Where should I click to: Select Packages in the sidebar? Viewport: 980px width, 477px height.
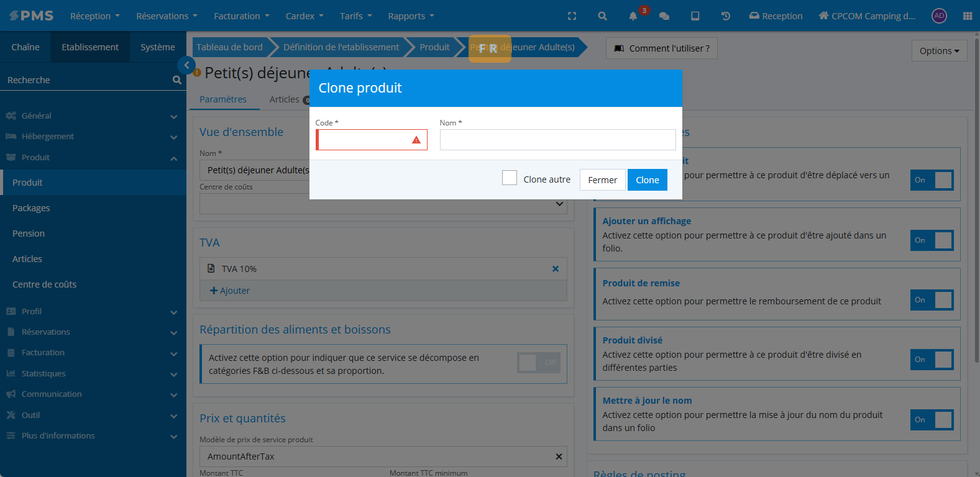(31, 208)
